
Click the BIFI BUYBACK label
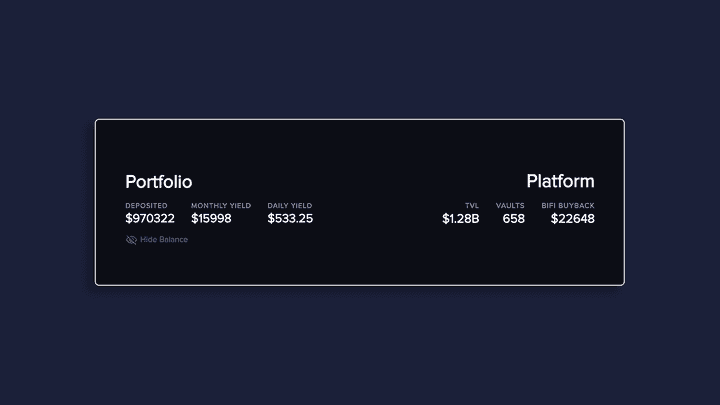(568, 205)
